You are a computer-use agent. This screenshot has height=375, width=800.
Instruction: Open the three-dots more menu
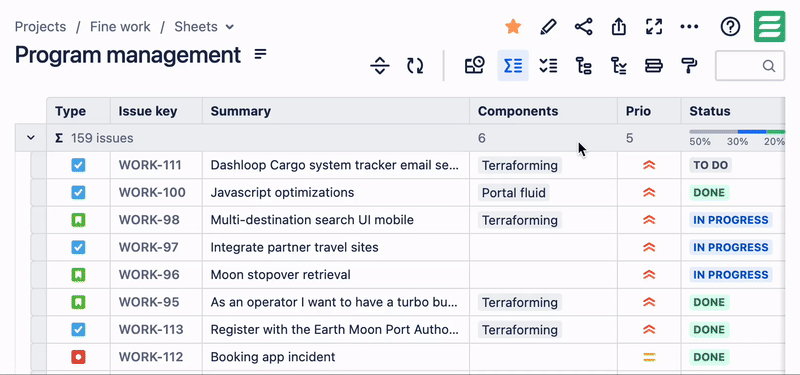click(x=689, y=27)
